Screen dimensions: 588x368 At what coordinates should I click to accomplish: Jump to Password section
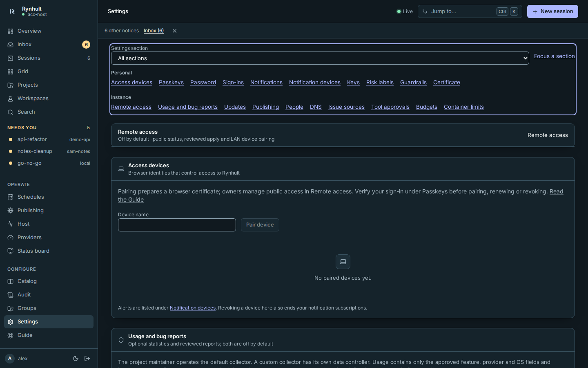[203, 83]
